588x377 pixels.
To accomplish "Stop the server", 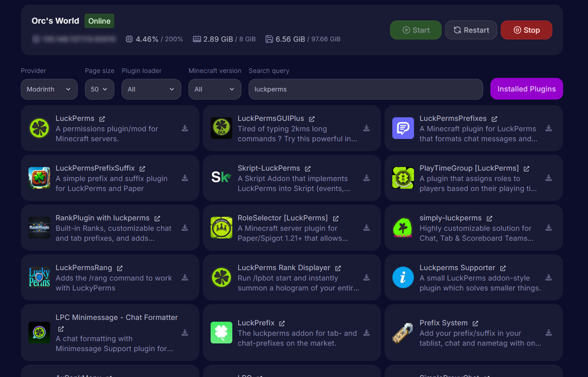I will pyautogui.click(x=527, y=30).
